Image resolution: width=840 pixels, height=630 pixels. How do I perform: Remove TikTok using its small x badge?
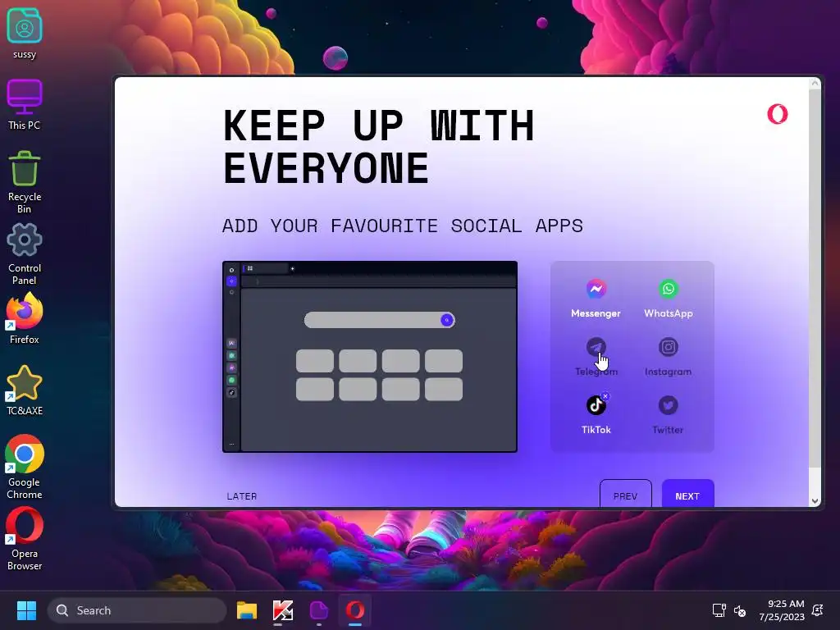(605, 396)
